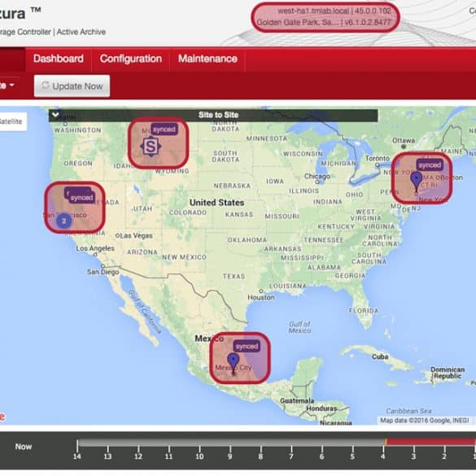Open the Maintenance tab

pyautogui.click(x=207, y=59)
